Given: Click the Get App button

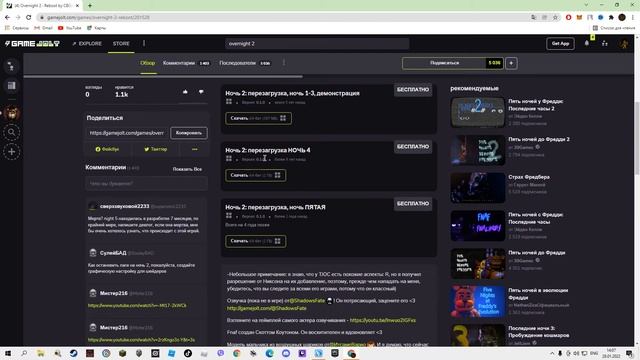Looking at the screenshot, I should coord(560,43).
